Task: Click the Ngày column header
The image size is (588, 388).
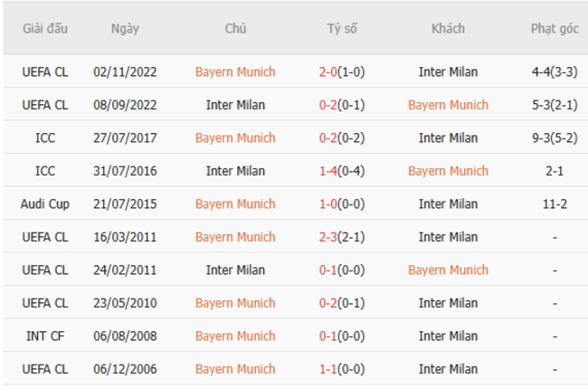Action: pos(125,28)
